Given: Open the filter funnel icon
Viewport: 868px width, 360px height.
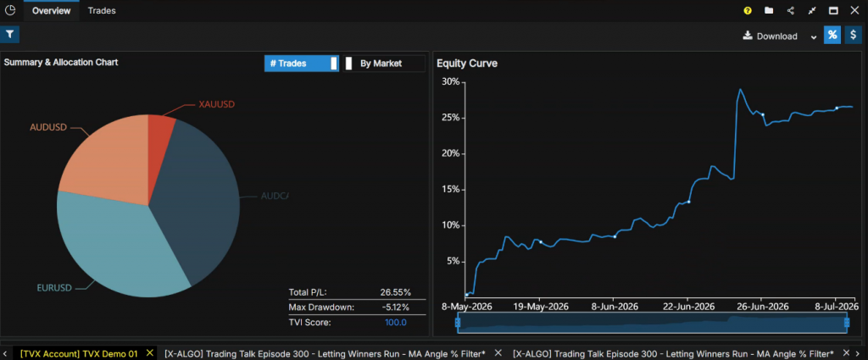Looking at the screenshot, I should [9, 34].
